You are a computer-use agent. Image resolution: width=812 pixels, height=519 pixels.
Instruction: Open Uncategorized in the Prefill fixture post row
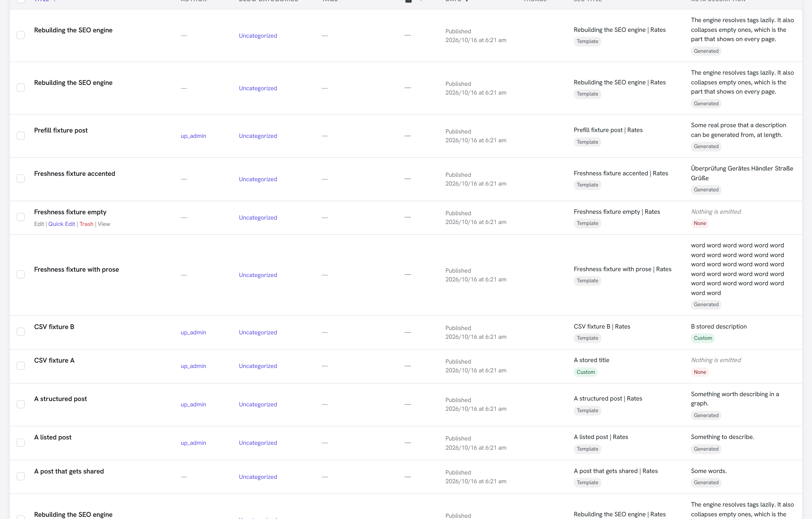coord(258,136)
